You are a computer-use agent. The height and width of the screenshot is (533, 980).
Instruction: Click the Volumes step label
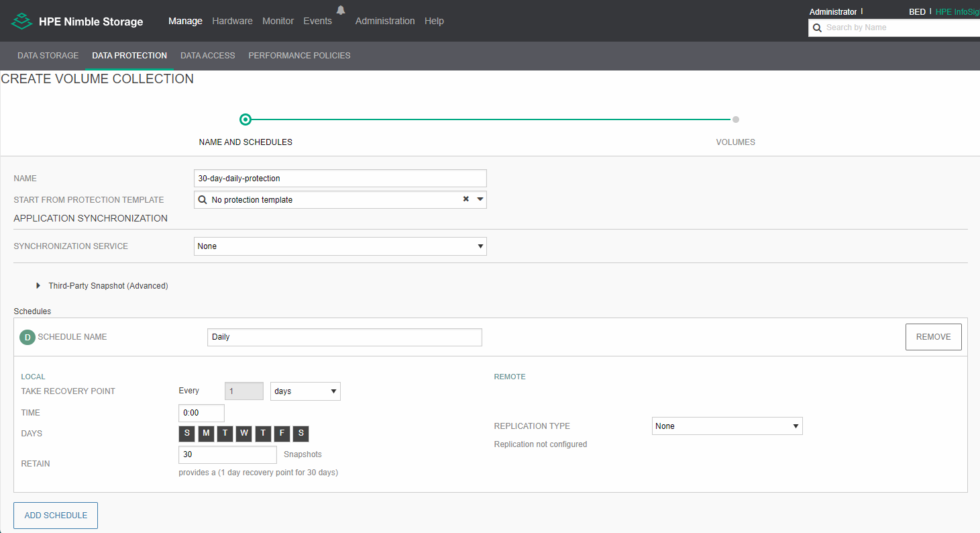735,142
